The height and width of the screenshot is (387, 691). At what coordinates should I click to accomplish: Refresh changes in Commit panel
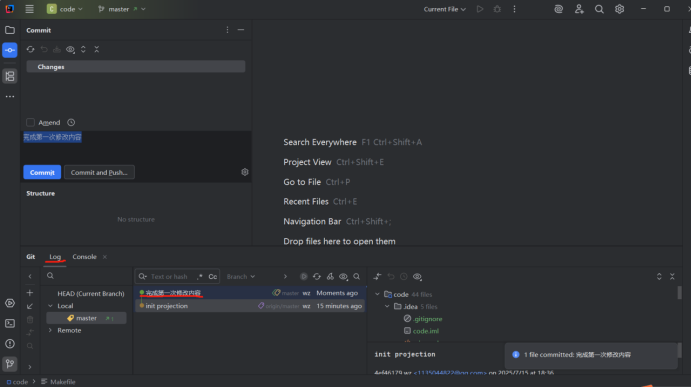coord(30,49)
